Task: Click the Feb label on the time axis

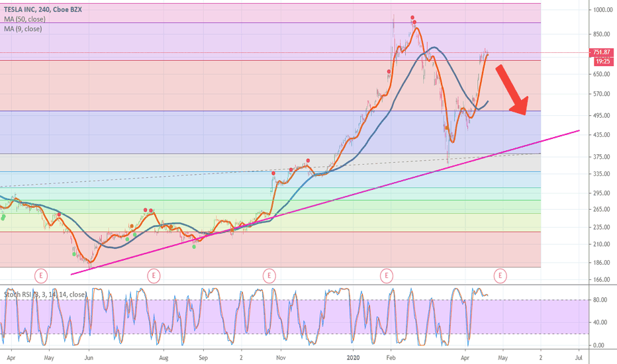Action: click(x=391, y=357)
